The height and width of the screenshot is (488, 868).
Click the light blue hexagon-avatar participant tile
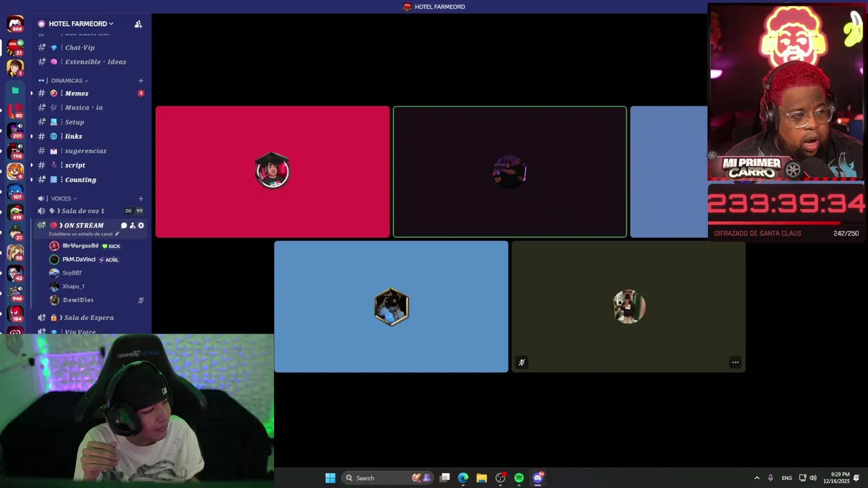[391, 306]
